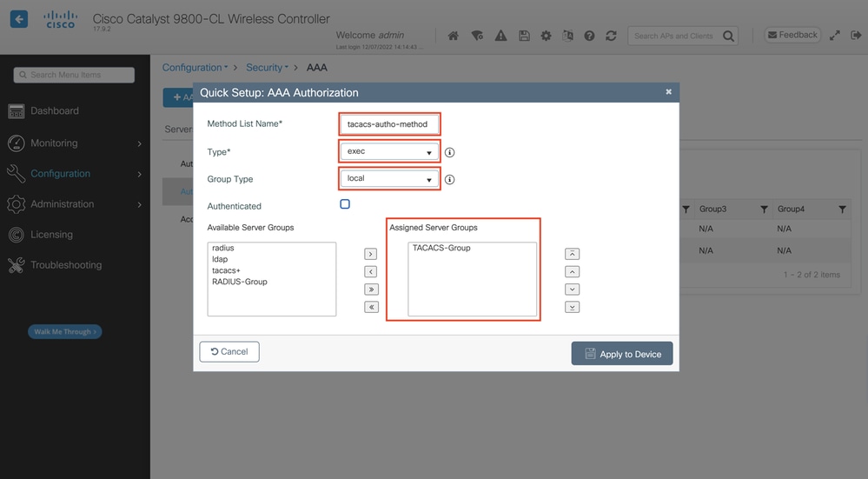Select ldap in Available Server Groups
The height and width of the screenshot is (479, 868).
[220, 259]
